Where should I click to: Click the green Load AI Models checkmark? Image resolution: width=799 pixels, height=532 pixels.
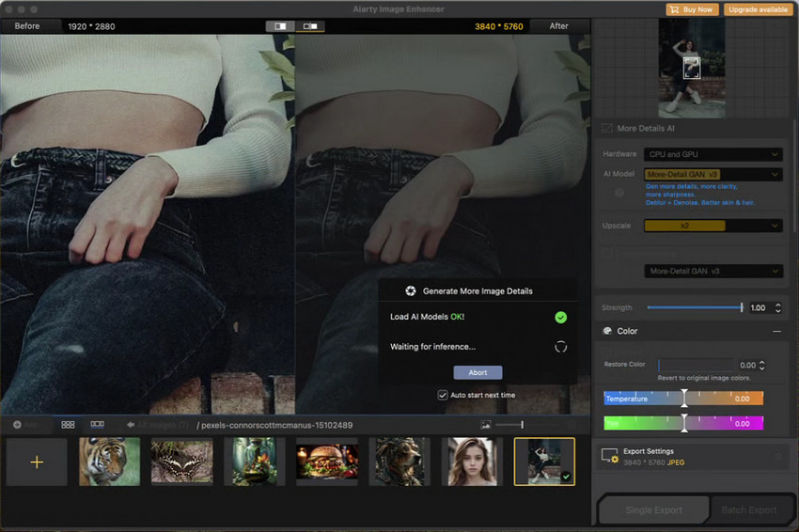point(560,318)
